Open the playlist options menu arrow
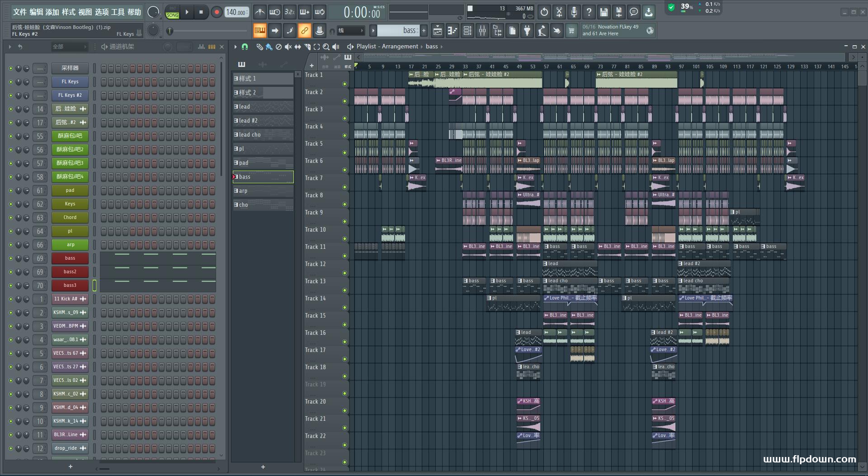This screenshot has width=868, height=476. pos(236,47)
